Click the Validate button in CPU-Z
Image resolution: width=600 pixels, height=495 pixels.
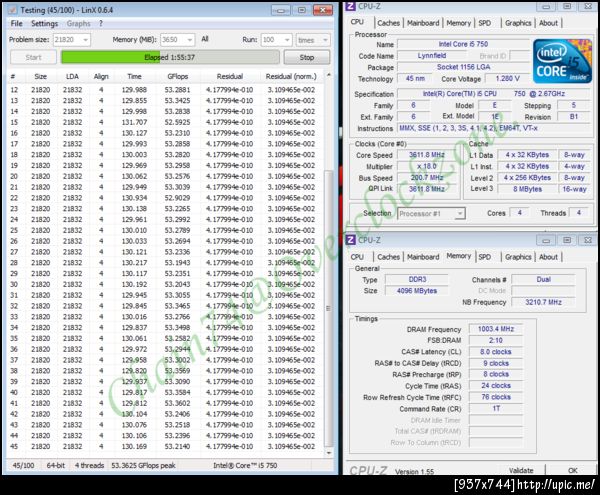(x=521, y=470)
